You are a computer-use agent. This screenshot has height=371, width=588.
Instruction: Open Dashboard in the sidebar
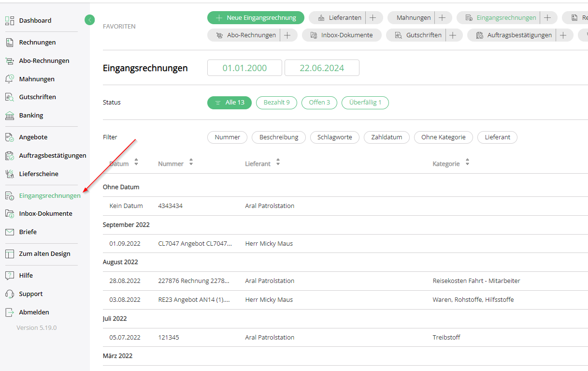(x=35, y=20)
